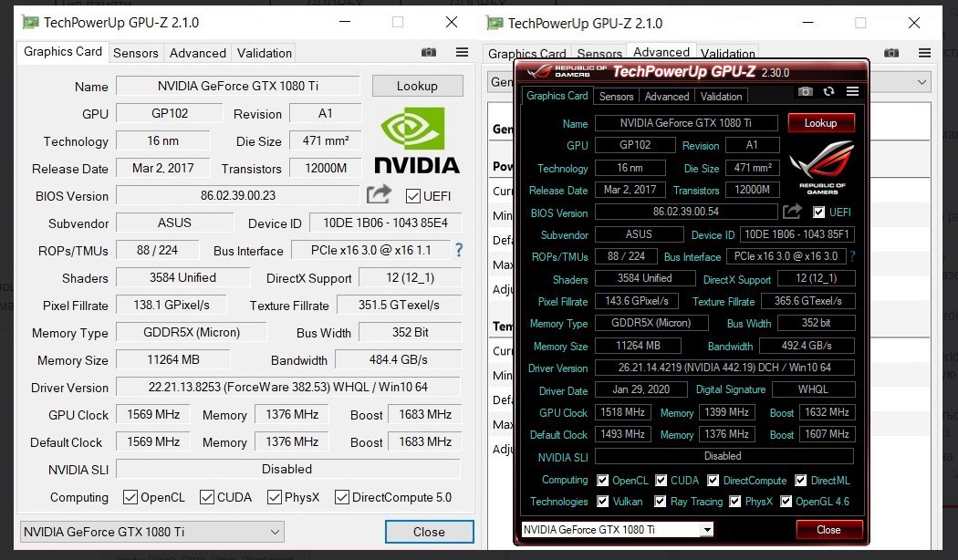This screenshot has width=958, height=560.
Task: Toggle PhysX checkbox in left GPU-Z window
Action: click(x=275, y=497)
